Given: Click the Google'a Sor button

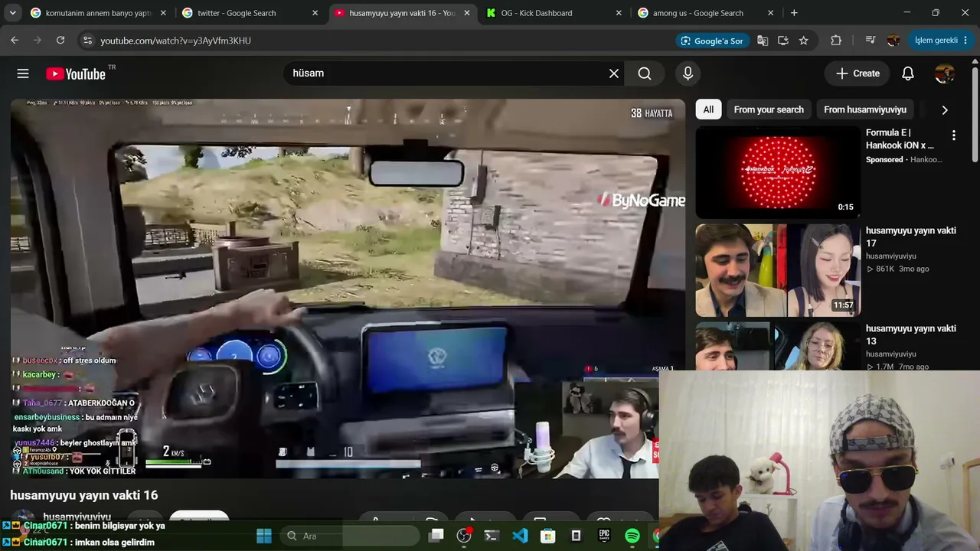Looking at the screenshot, I should (712, 41).
